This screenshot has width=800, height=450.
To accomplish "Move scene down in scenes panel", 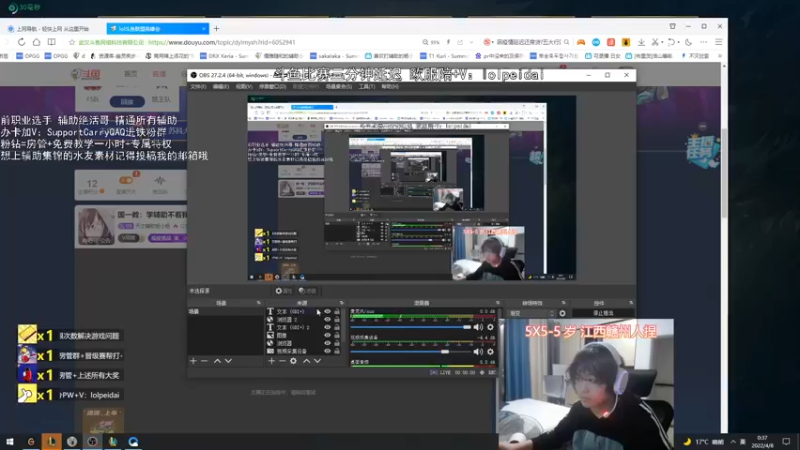I will coord(228,361).
